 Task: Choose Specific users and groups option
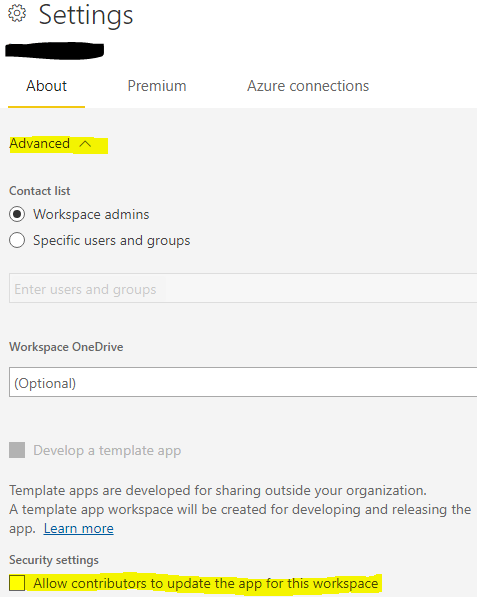click(x=17, y=240)
